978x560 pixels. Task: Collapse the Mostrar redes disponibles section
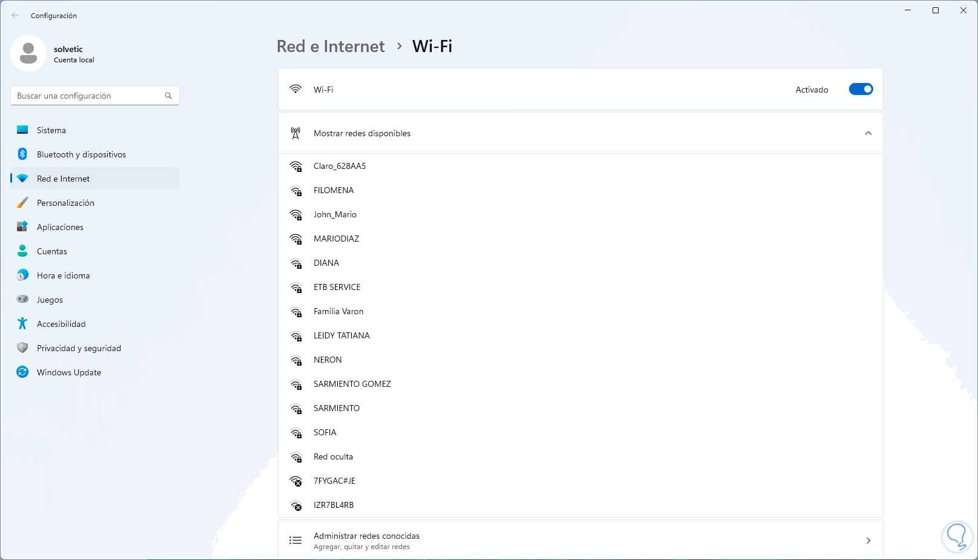pos(868,133)
